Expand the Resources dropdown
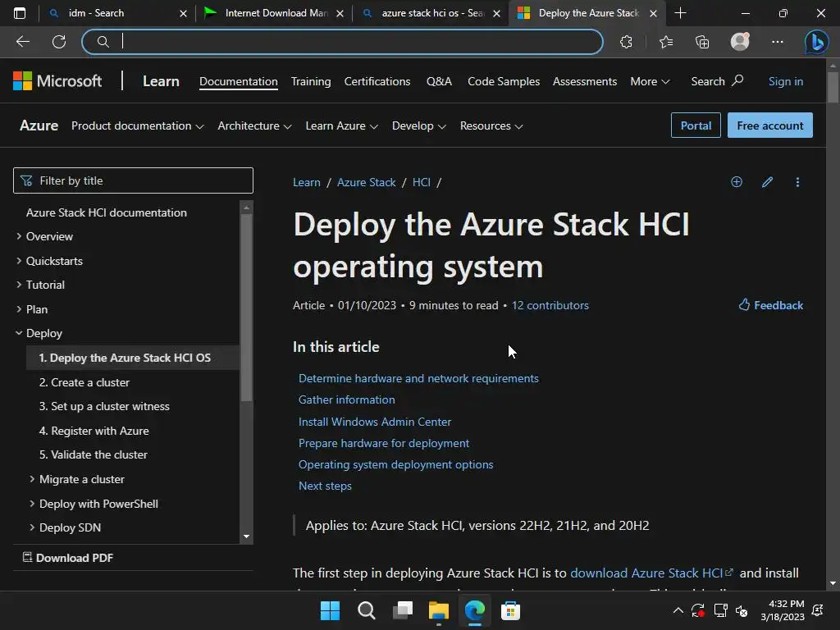 (491, 126)
